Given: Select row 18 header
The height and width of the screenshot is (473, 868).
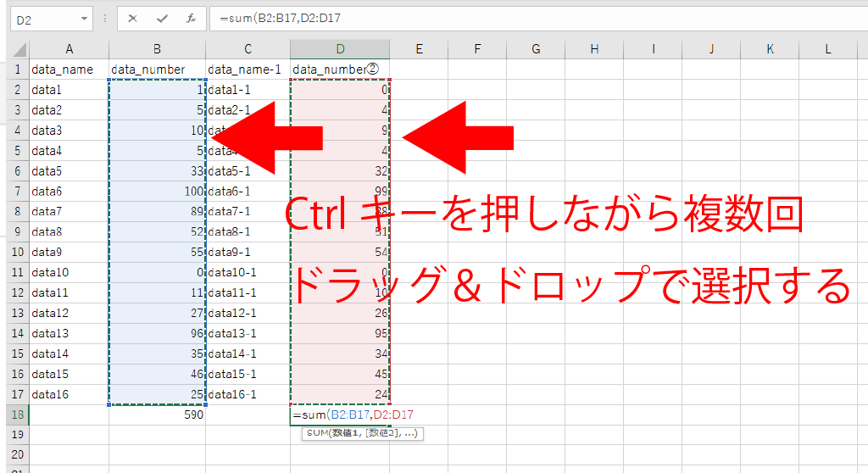Looking at the screenshot, I should pyautogui.click(x=16, y=415).
